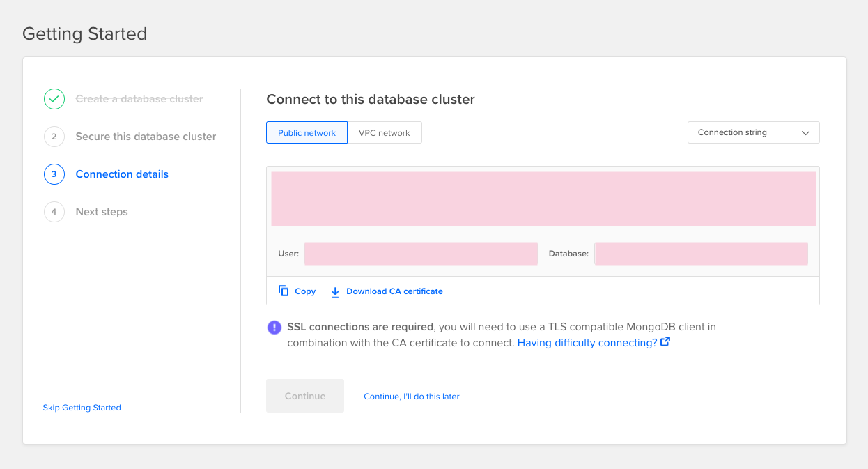Click the connection string text box
The height and width of the screenshot is (469, 868).
coord(543,199)
